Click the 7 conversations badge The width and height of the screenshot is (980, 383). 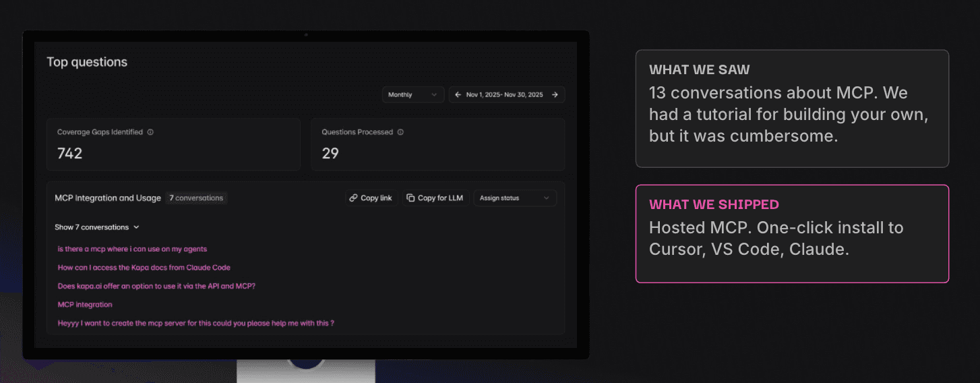[x=196, y=198]
